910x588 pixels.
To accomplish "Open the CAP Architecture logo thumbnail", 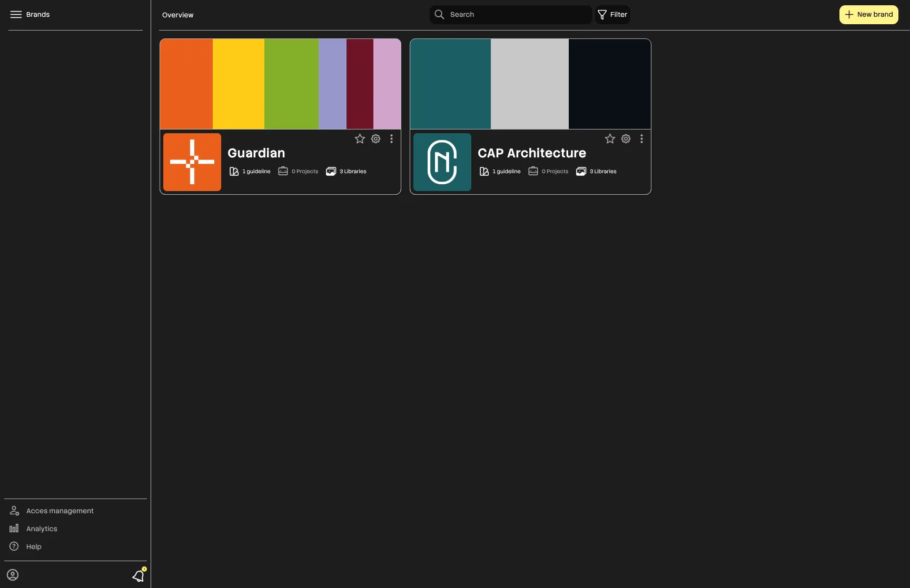I will pos(442,162).
